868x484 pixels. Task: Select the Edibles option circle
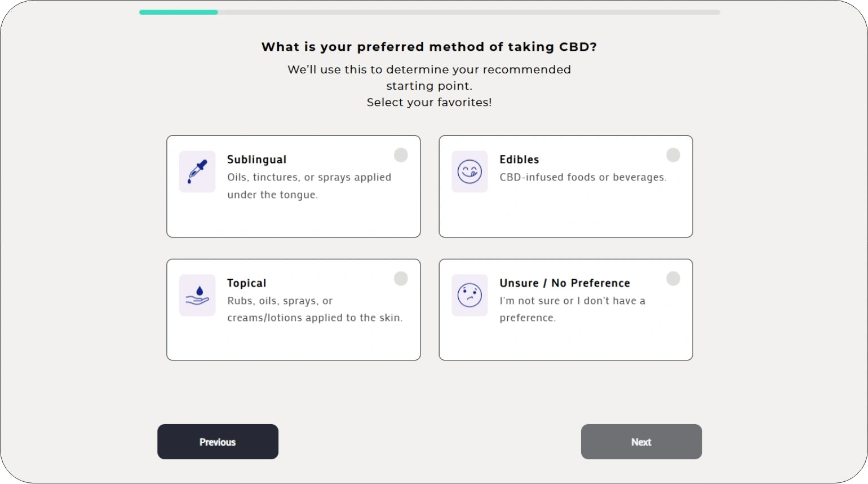coord(673,155)
